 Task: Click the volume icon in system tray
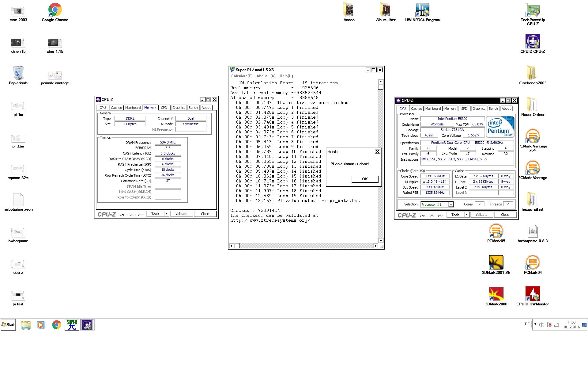pos(541,325)
